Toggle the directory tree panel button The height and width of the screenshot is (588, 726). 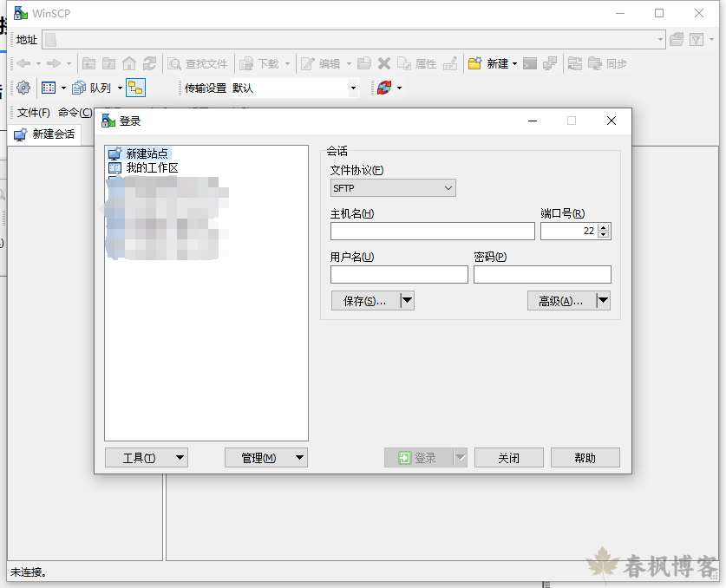(135, 88)
